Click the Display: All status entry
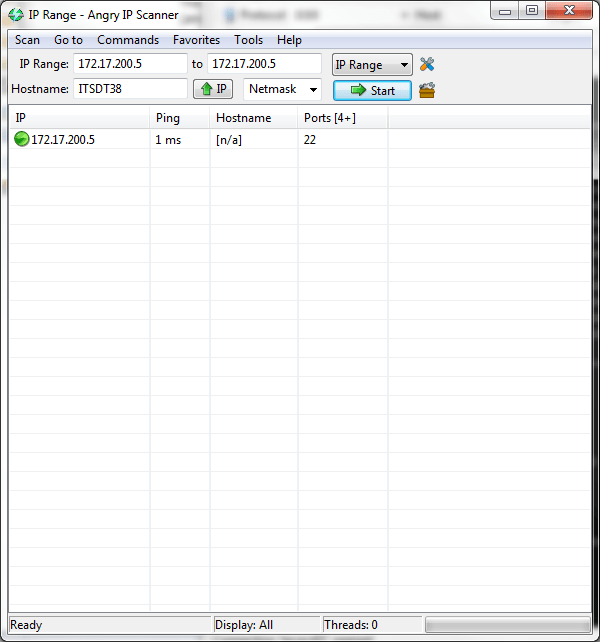This screenshot has height=642, width=600. [x=244, y=625]
